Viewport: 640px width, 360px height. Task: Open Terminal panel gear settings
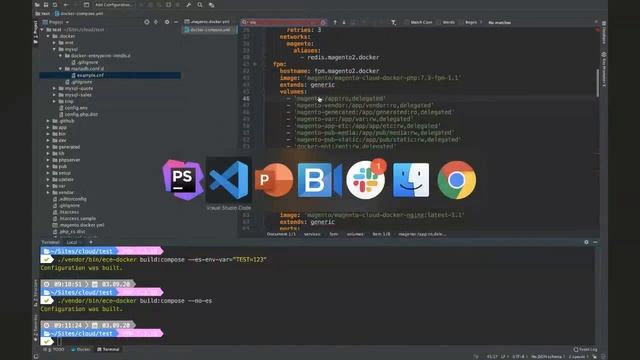586,242
